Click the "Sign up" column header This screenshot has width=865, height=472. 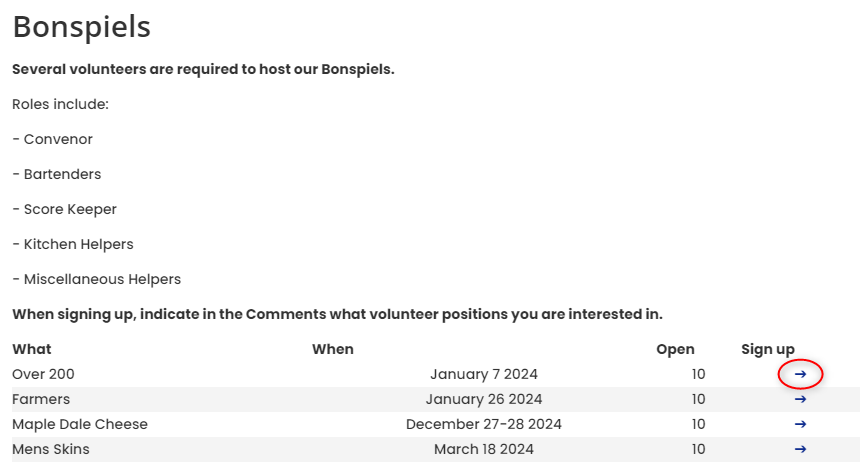[x=768, y=349]
